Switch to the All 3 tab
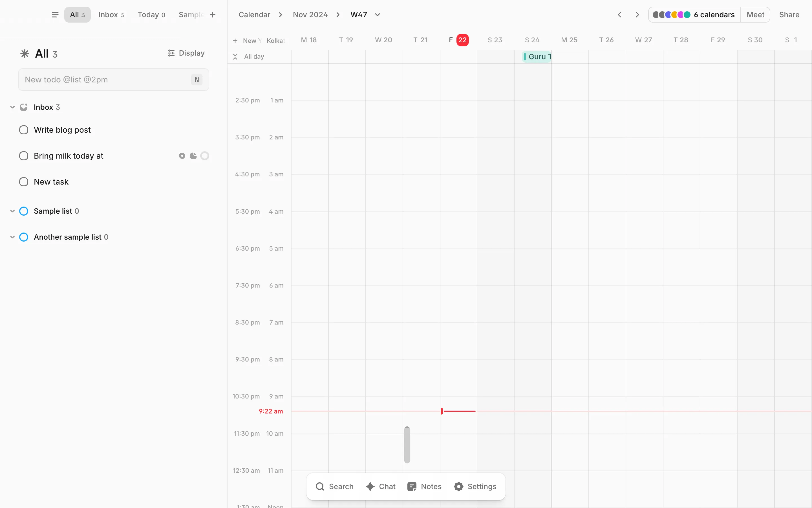Viewport: 812px width, 508px height. point(78,15)
